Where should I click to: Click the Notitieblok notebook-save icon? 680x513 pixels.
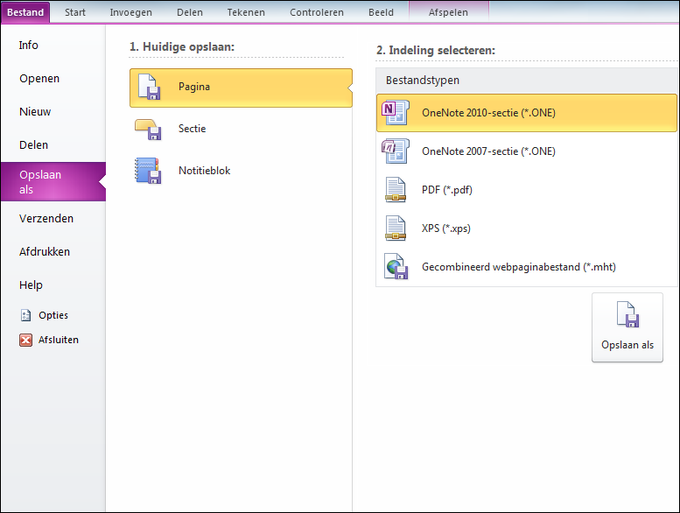click(x=148, y=170)
